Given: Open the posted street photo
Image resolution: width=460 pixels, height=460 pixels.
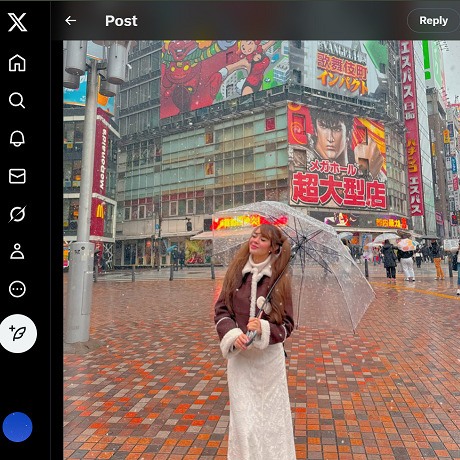Looking at the screenshot, I should coord(261,250).
